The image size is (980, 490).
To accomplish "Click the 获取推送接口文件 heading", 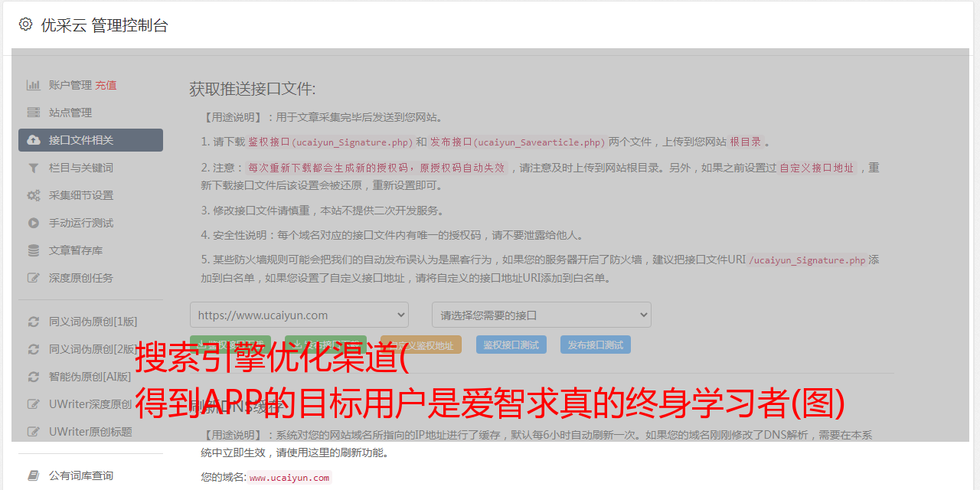I will pos(253,89).
